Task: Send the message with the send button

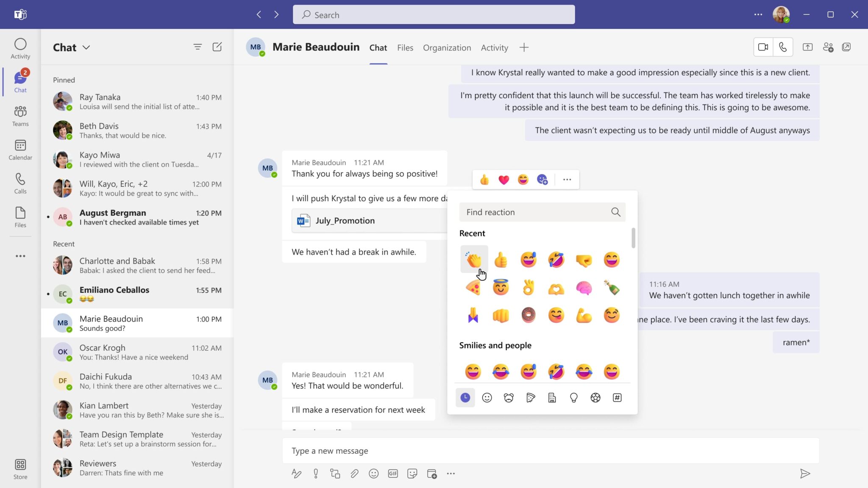Action: (805, 473)
